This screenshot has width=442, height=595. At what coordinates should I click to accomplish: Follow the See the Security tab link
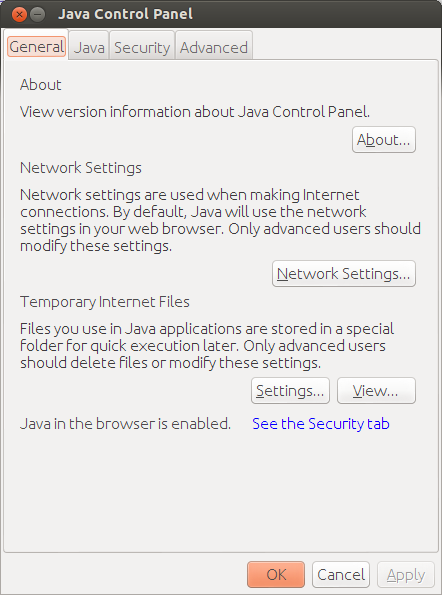pyautogui.click(x=321, y=423)
